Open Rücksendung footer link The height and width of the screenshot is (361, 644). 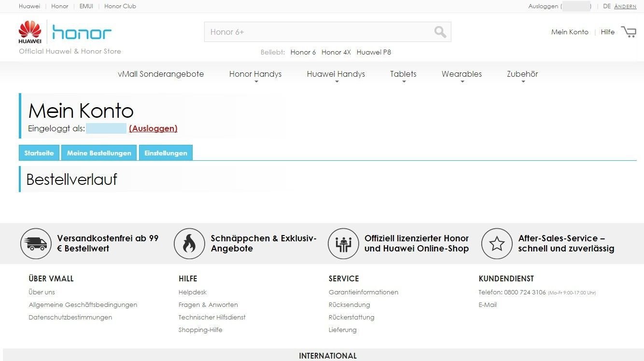pos(350,305)
